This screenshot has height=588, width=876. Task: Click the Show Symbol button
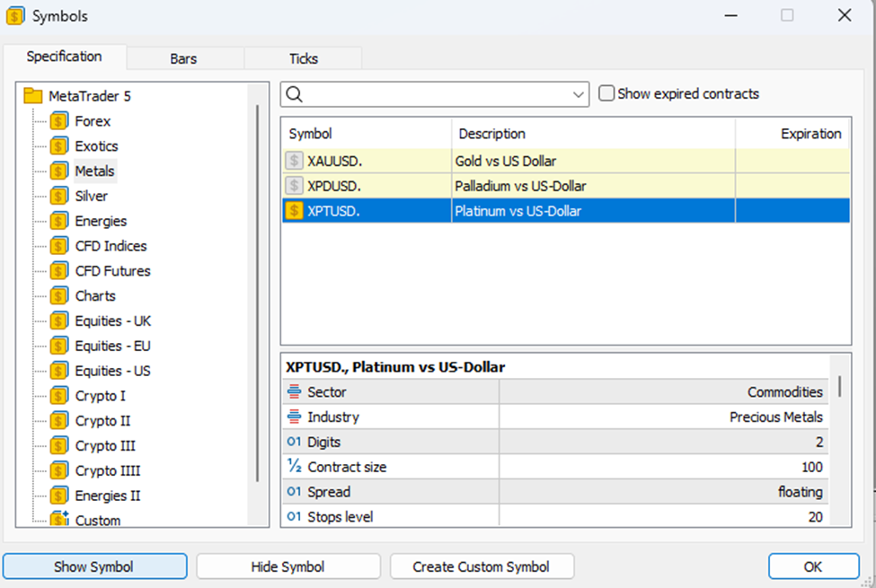pyautogui.click(x=94, y=566)
